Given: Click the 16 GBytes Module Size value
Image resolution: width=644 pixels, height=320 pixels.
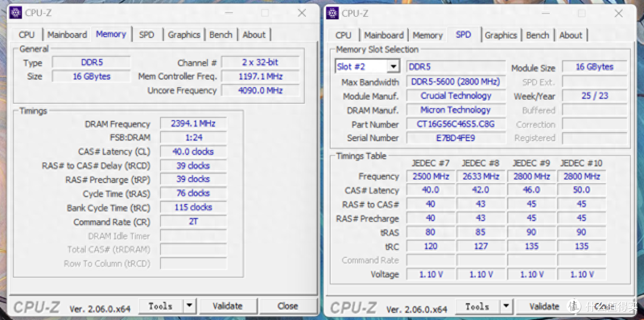Looking at the screenshot, I should click(x=595, y=67).
